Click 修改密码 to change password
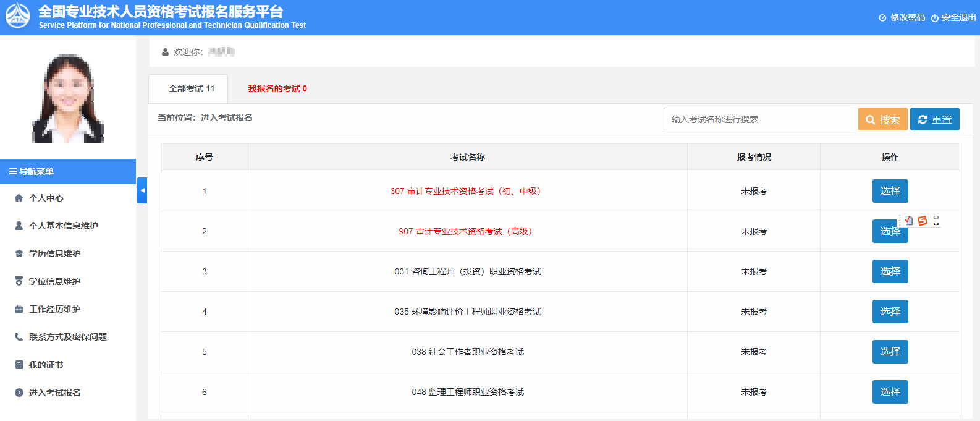The height and width of the screenshot is (421, 980). coord(902,18)
